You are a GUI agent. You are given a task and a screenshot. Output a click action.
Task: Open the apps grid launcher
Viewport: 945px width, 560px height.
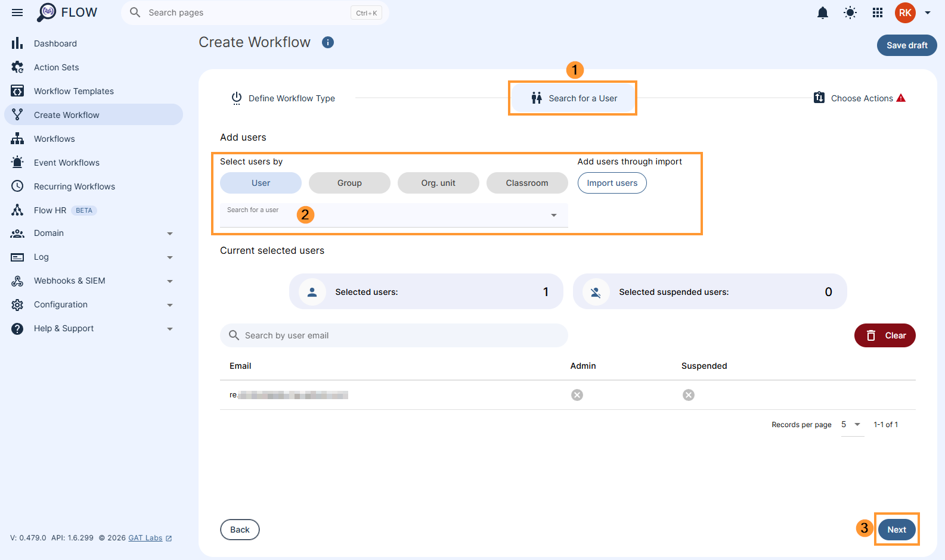(878, 13)
